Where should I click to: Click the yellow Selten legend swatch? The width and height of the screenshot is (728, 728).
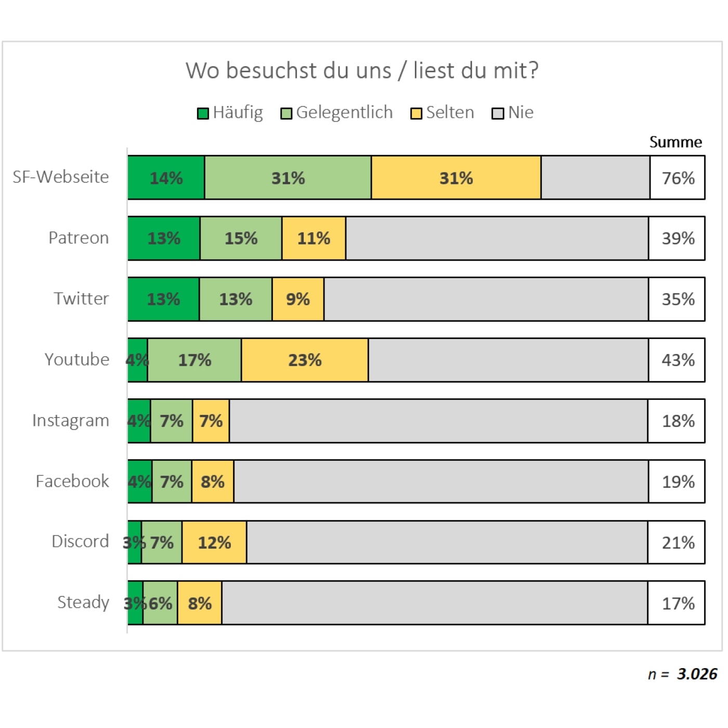pos(416,113)
